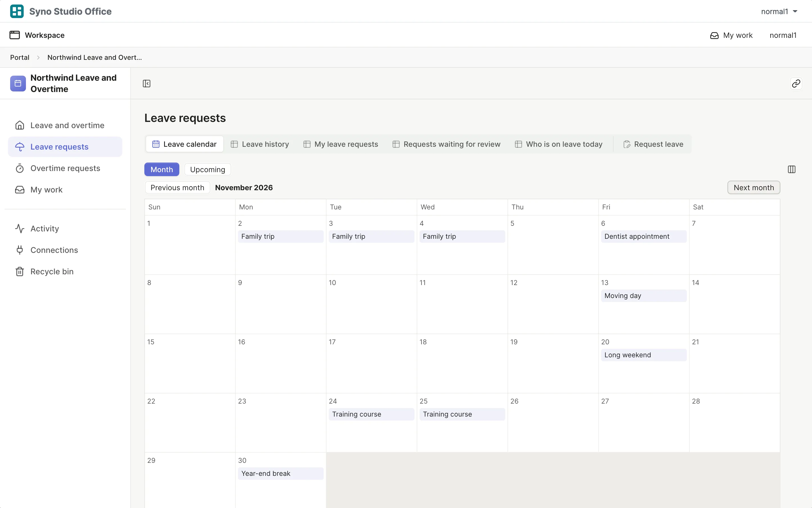812x508 pixels.
Task: Open the Requests waiting for review tab
Action: 446,144
